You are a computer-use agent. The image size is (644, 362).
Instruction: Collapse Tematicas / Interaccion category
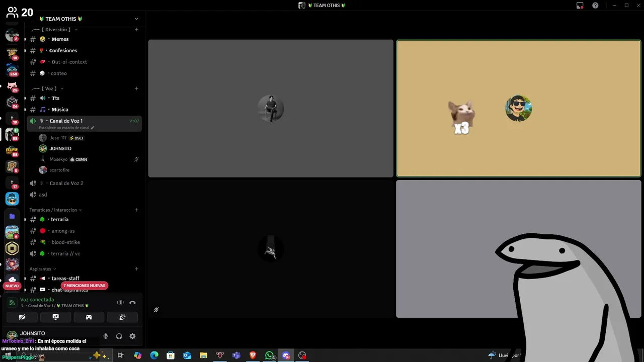tap(55, 210)
